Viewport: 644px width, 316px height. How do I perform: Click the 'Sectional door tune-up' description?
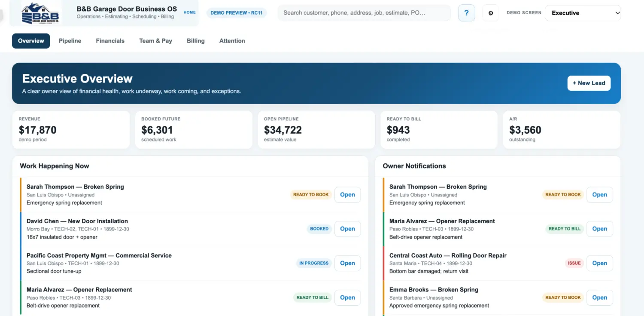tap(54, 271)
